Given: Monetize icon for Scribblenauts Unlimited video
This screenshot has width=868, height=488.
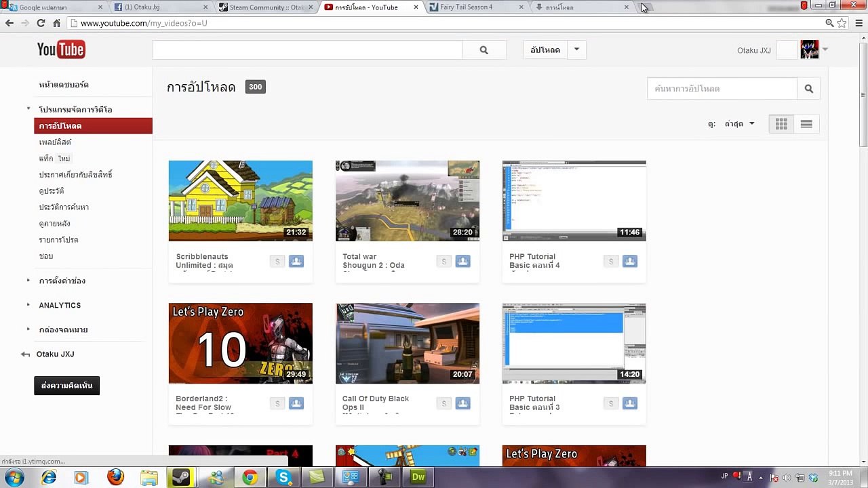Looking at the screenshot, I should (x=277, y=261).
